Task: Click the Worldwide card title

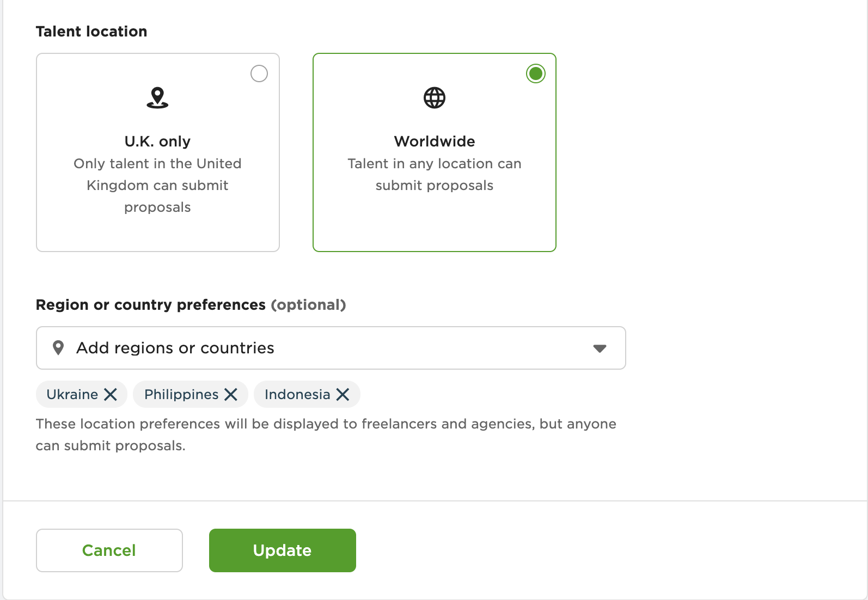Action: point(435,142)
